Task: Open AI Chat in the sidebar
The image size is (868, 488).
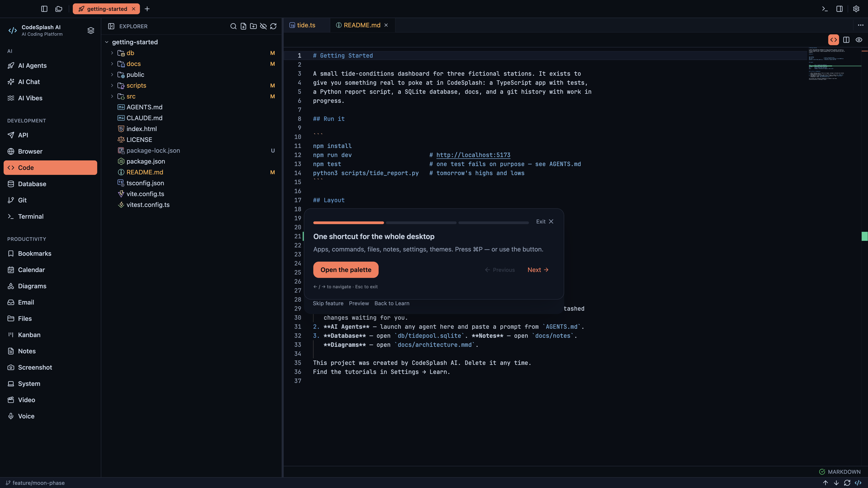Action: [51, 82]
